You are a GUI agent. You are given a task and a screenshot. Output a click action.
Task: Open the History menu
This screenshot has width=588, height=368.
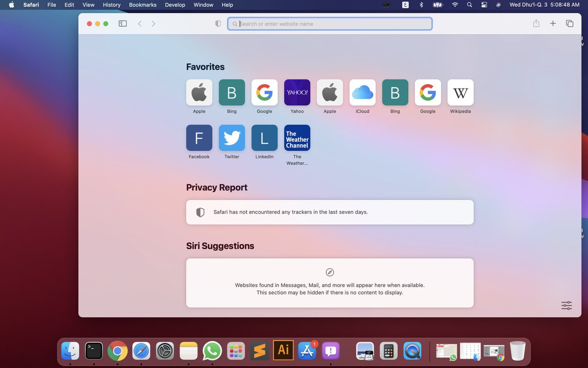pos(112,5)
